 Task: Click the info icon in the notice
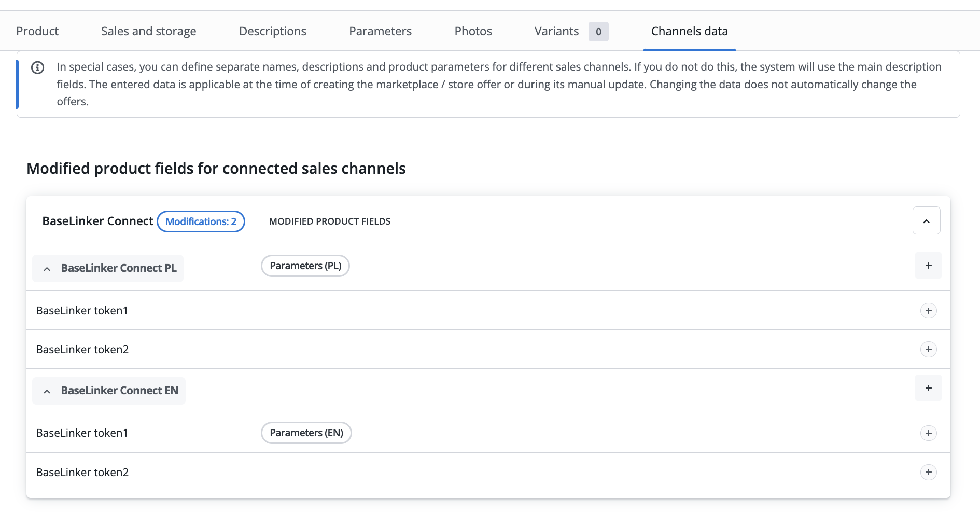click(x=38, y=67)
